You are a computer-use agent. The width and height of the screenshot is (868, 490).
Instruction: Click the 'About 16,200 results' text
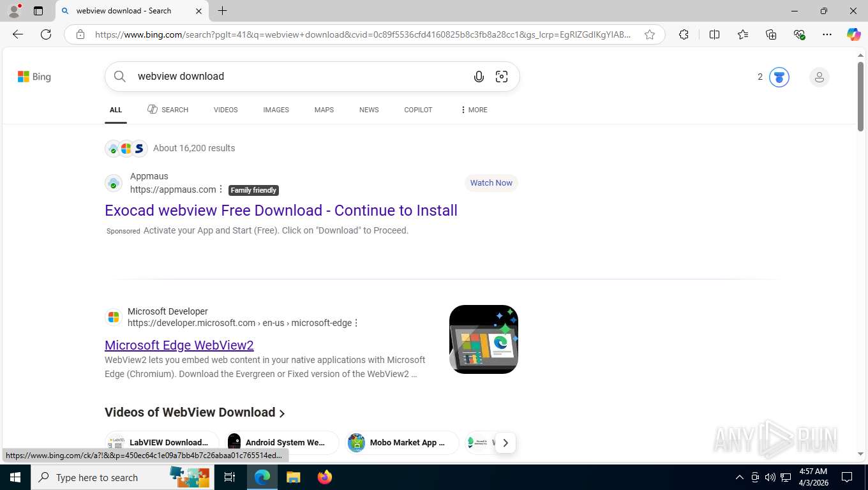pos(194,148)
